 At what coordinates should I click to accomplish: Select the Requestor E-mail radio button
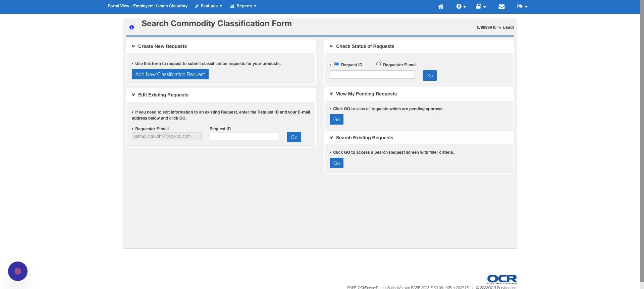point(378,64)
